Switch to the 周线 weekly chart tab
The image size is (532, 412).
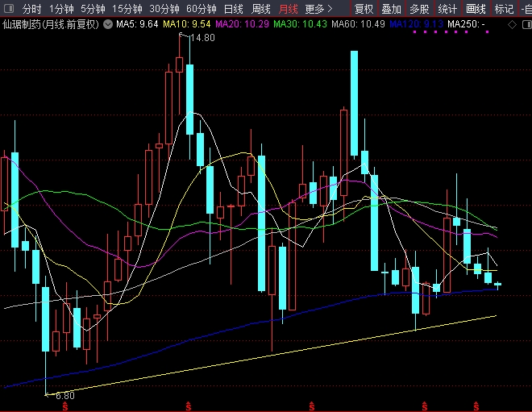coord(260,9)
